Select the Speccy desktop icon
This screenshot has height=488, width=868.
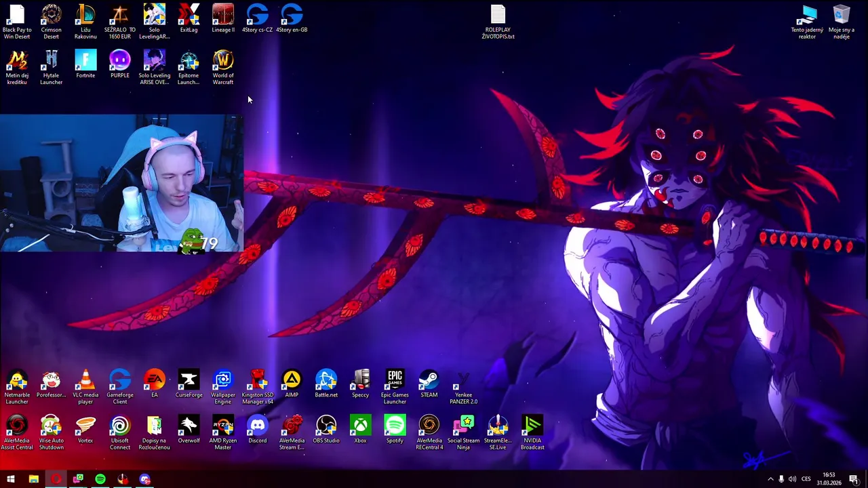(x=360, y=384)
